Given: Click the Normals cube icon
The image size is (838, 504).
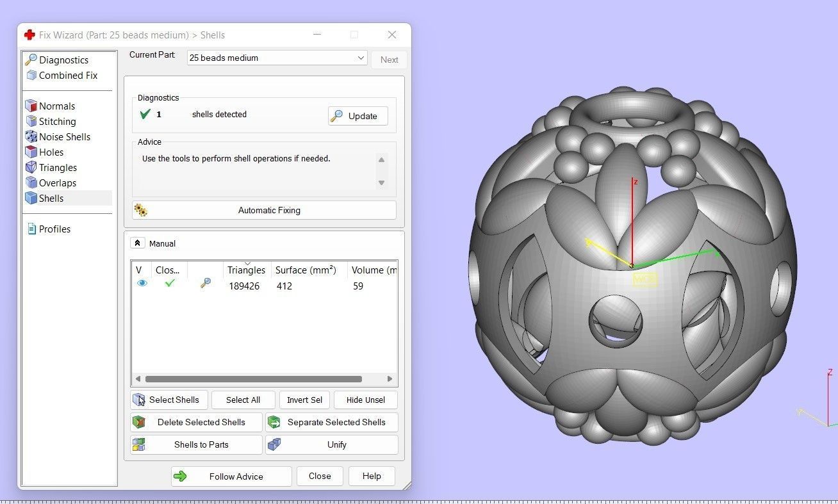Looking at the screenshot, I should point(31,106).
